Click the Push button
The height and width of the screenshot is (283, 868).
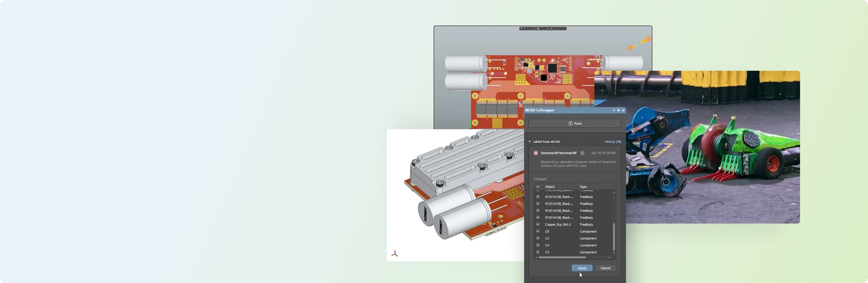pos(575,123)
